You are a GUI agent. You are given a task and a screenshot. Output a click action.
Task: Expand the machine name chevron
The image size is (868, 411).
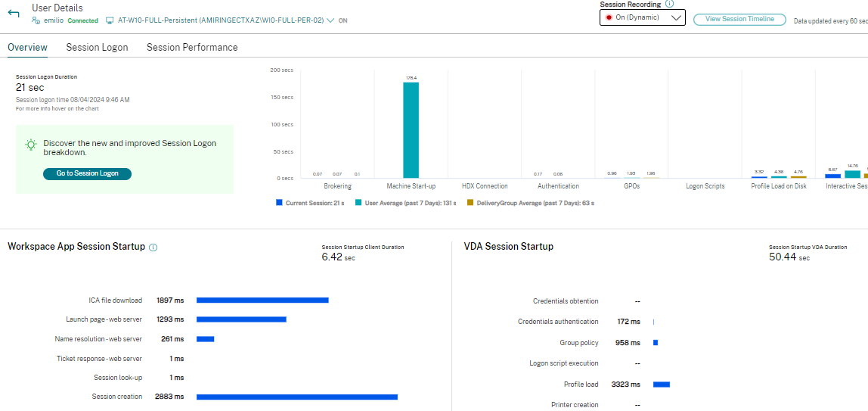tap(330, 20)
